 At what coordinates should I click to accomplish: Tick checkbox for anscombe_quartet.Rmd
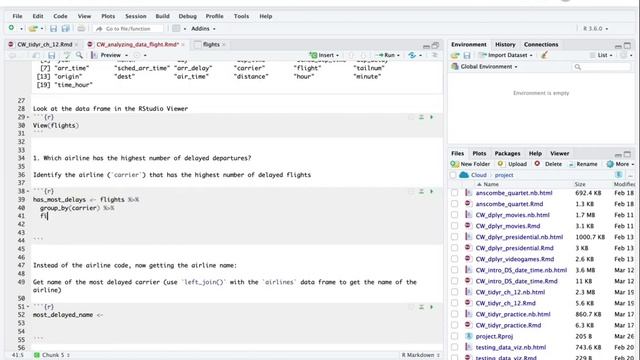pyautogui.click(x=454, y=204)
